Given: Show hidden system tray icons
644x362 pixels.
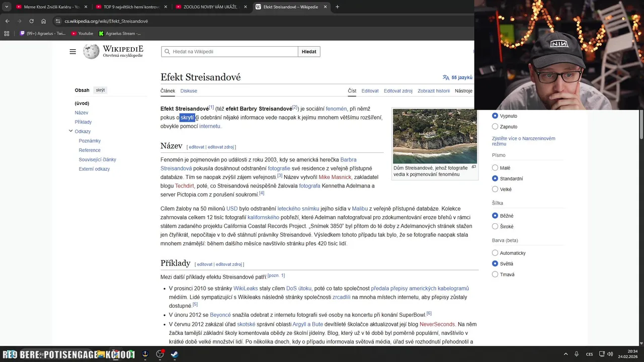Looking at the screenshot, I should tap(566, 354).
